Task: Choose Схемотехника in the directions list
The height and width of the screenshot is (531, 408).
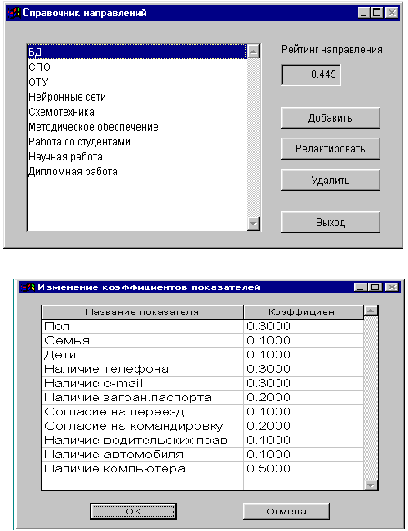Action: [137, 112]
